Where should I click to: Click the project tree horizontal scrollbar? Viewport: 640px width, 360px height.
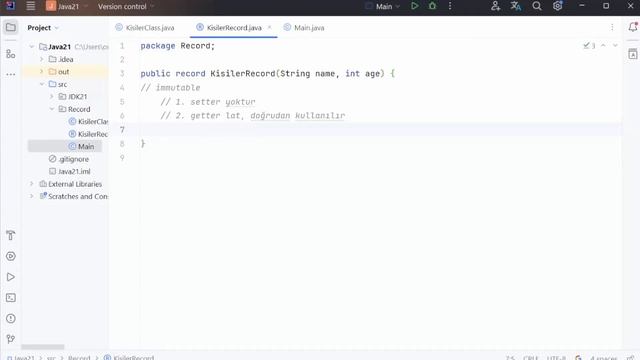(43, 347)
